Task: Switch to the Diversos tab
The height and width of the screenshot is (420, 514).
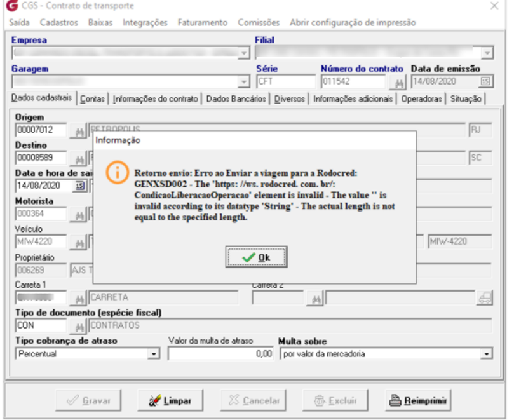Action: (x=290, y=98)
